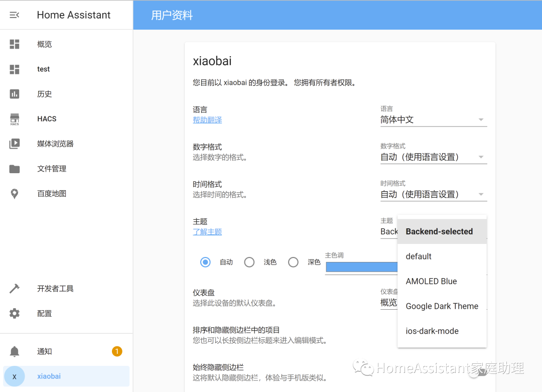Go to test in the sidebar

coord(66,69)
